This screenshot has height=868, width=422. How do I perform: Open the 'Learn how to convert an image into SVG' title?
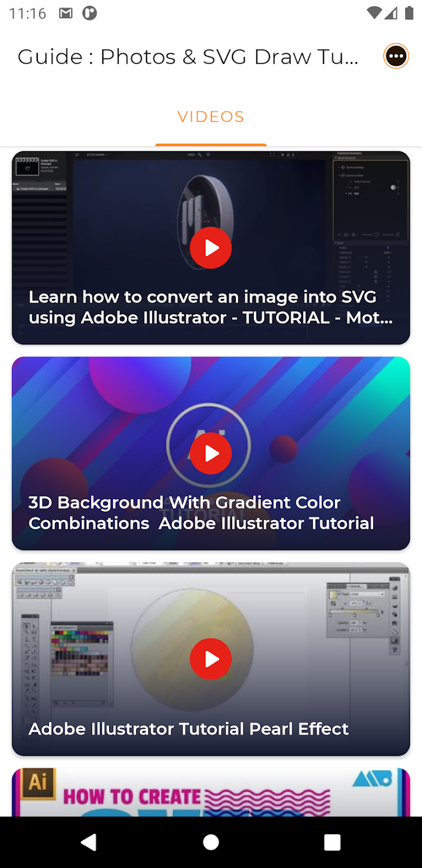tap(211, 307)
